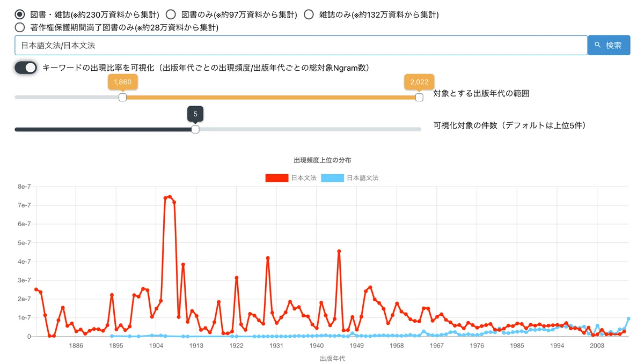The height and width of the screenshot is (364, 644).
Task: Click the blue 日本語文法 legend swatch
Action: [x=333, y=178]
